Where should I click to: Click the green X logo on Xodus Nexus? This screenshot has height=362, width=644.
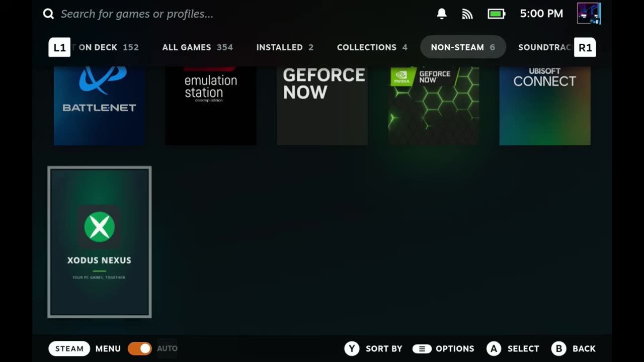coord(99,227)
